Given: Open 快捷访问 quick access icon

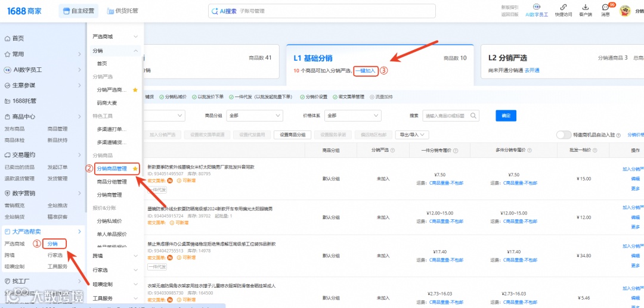Looking at the screenshot, I should (563, 7).
